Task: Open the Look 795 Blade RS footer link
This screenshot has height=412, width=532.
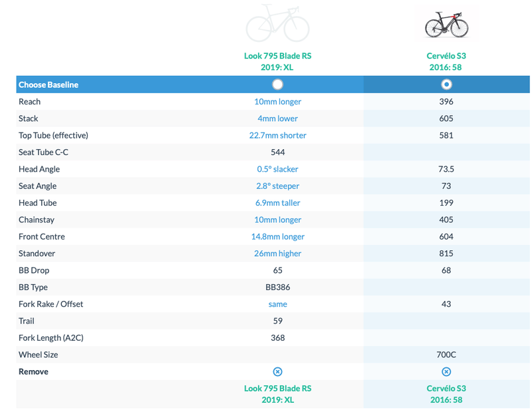Action: (277, 394)
